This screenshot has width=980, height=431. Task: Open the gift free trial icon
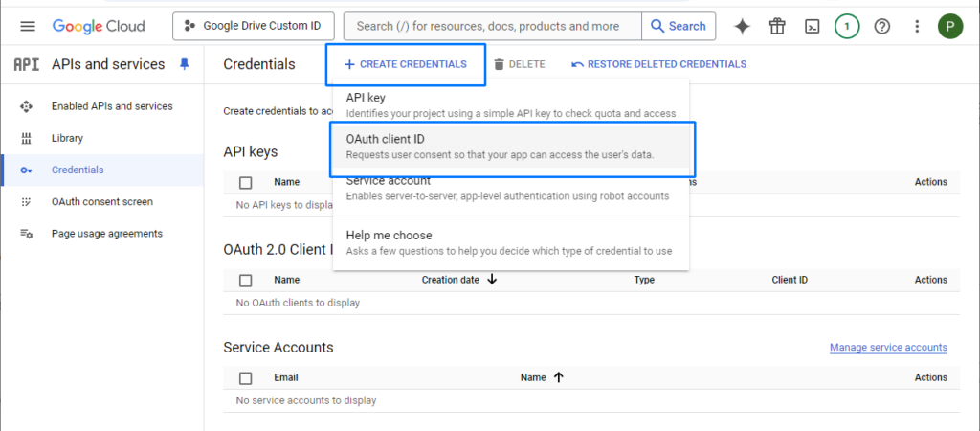(x=777, y=26)
